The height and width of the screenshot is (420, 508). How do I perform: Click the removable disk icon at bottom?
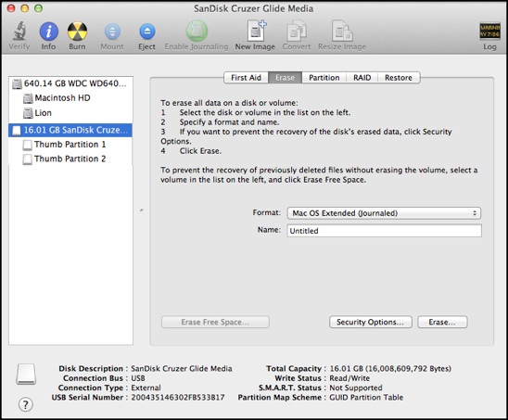click(26, 374)
